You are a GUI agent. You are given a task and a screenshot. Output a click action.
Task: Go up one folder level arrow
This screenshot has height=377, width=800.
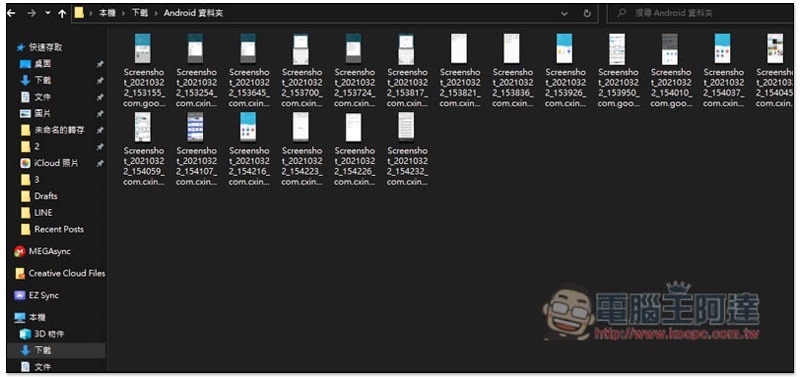click(62, 14)
